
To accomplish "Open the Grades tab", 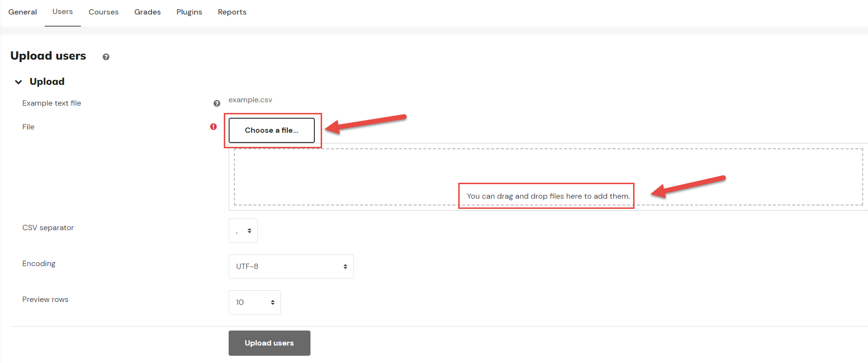I will point(148,12).
